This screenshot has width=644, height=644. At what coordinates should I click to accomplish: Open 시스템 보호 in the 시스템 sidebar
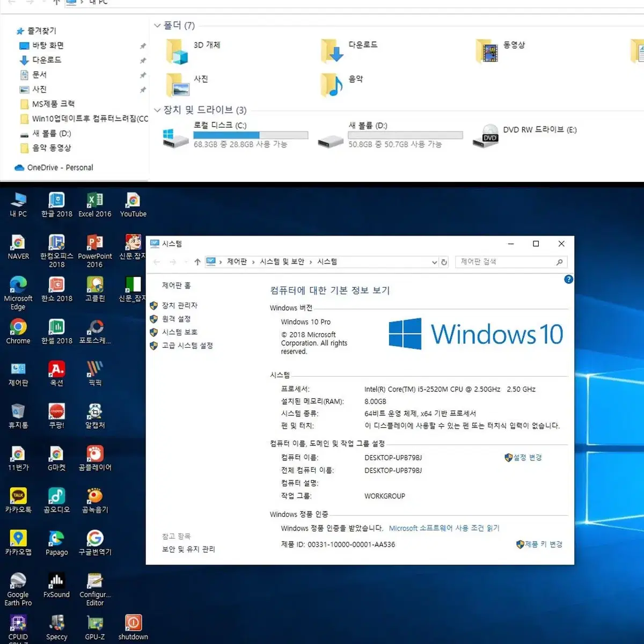click(180, 332)
